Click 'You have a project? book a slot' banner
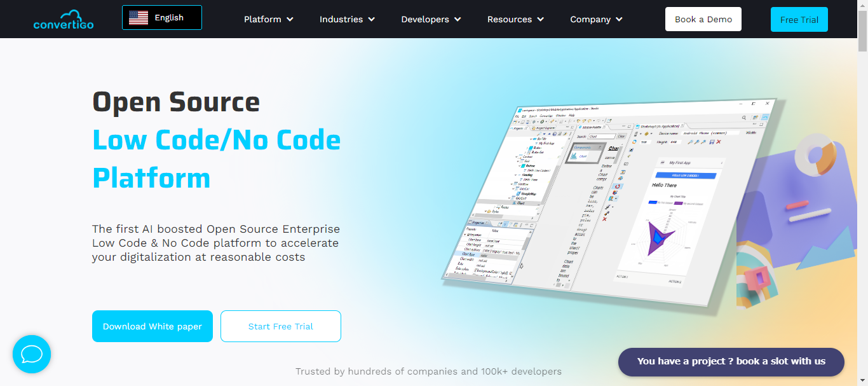The image size is (868, 386). point(731,362)
